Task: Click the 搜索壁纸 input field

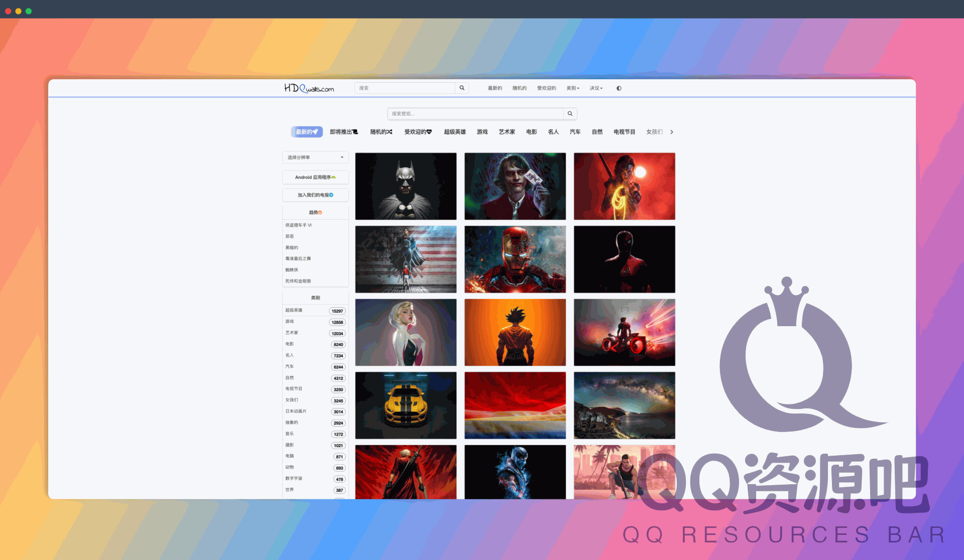Action: pos(474,114)
